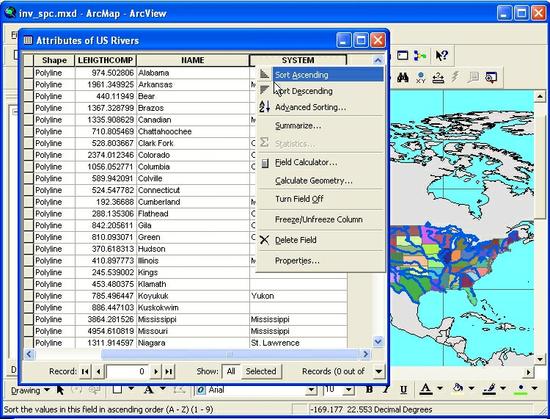Image resolution: width=550 pixels, height=419 pixels.
Task: Open the Go To XY tool
Action: [421, 77]
